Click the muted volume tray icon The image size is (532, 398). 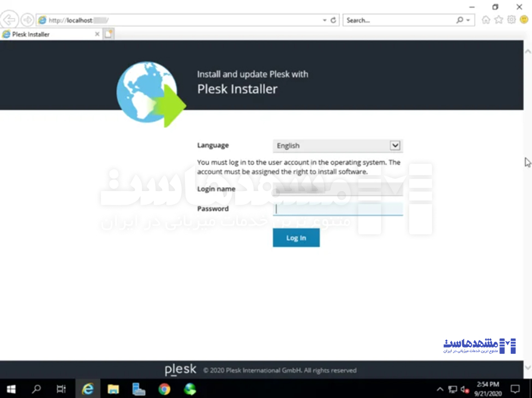[464, 389]
